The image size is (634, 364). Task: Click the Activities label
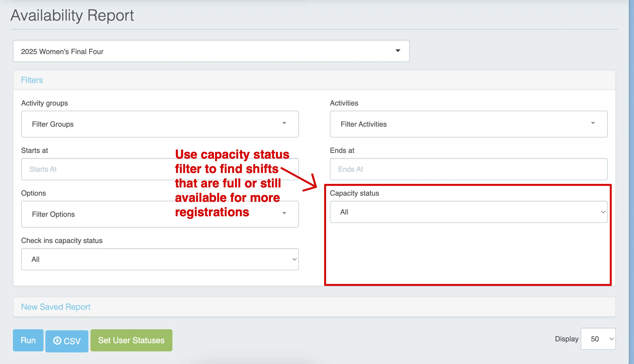pyautogui.click(x=344, y=103)
